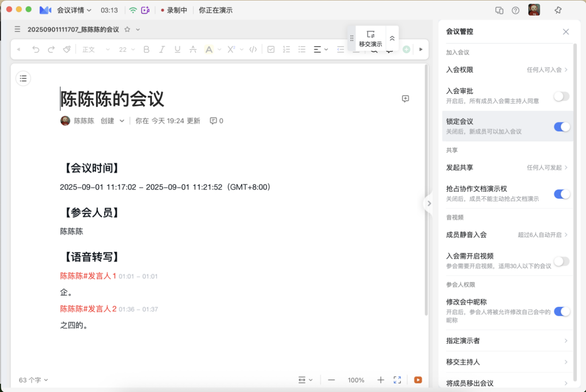The image size is (586, 392).
Task: Click the orange presentation play icon
Action: (x=418, y=380)
